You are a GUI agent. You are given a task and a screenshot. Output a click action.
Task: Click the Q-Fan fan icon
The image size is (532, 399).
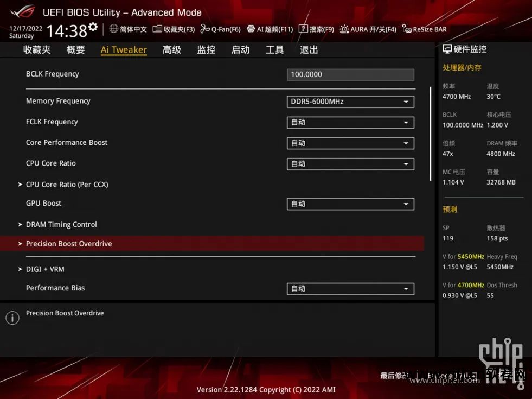click(x=204, y=29)
